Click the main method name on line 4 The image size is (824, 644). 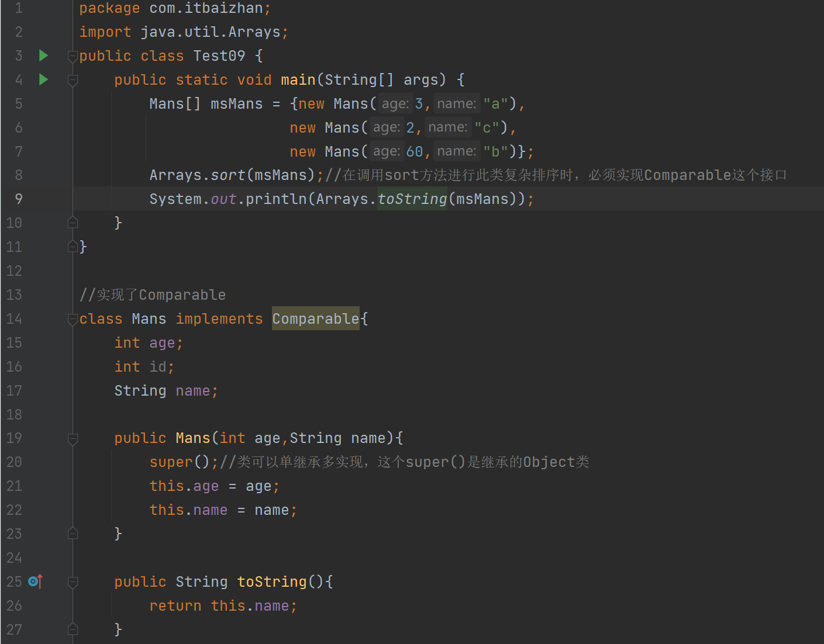click(298, 80)
